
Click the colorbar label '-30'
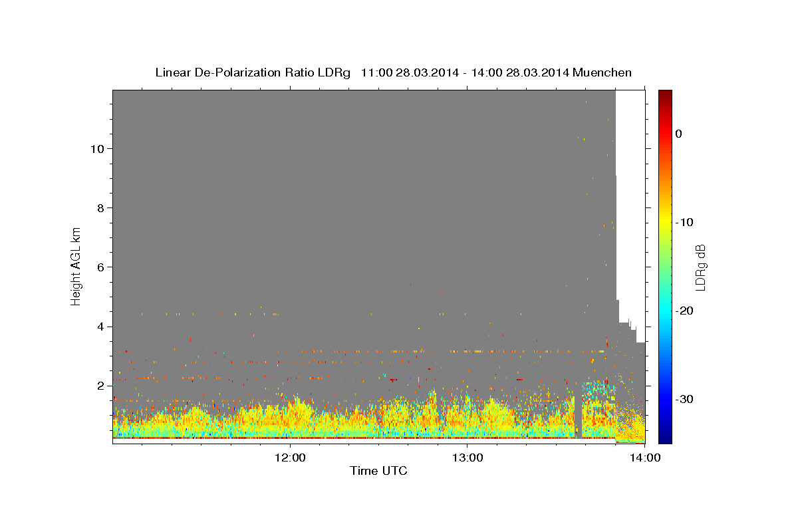686,399
